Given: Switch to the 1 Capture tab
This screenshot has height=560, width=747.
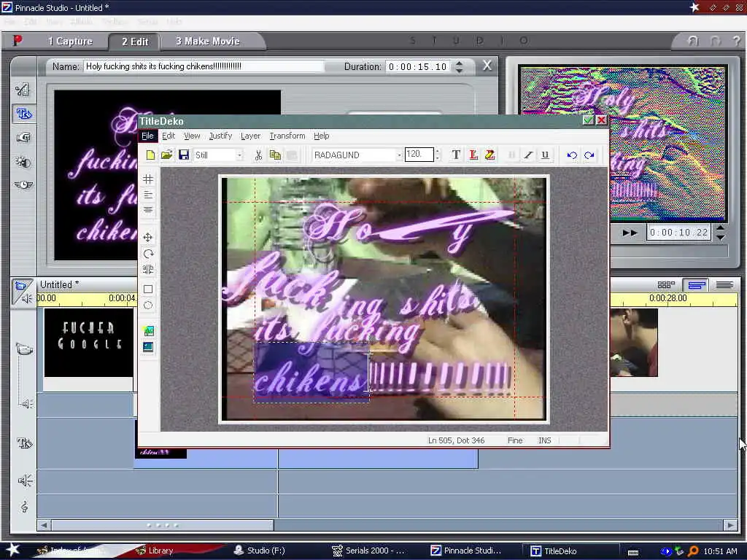Looking at the screenshot, I should point(70,42).
